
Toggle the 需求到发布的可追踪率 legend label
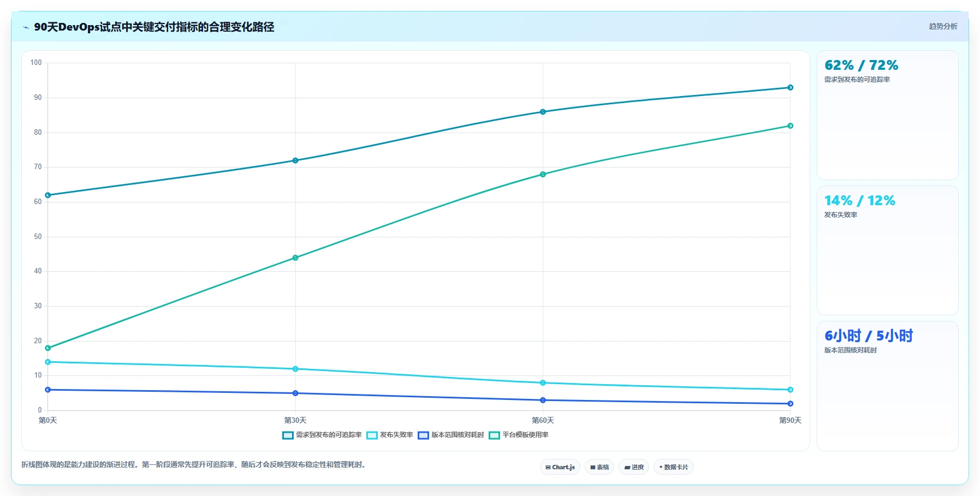(x=329, y=435)
